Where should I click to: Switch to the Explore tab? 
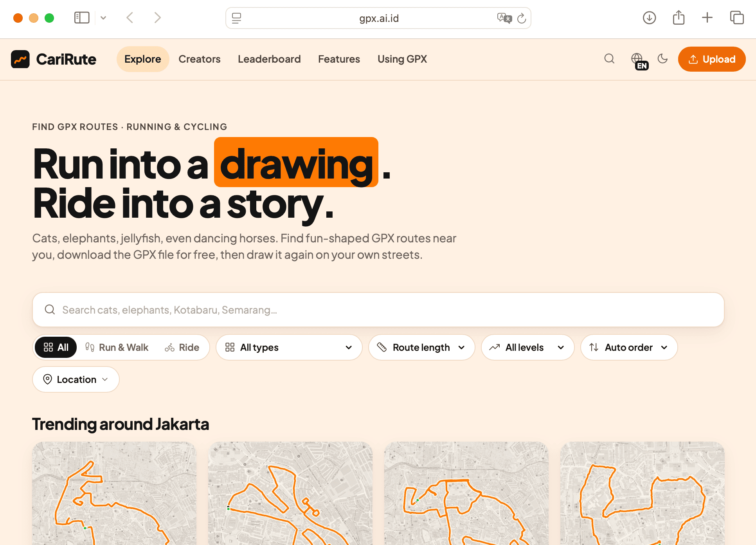click(x=143, y=59)
